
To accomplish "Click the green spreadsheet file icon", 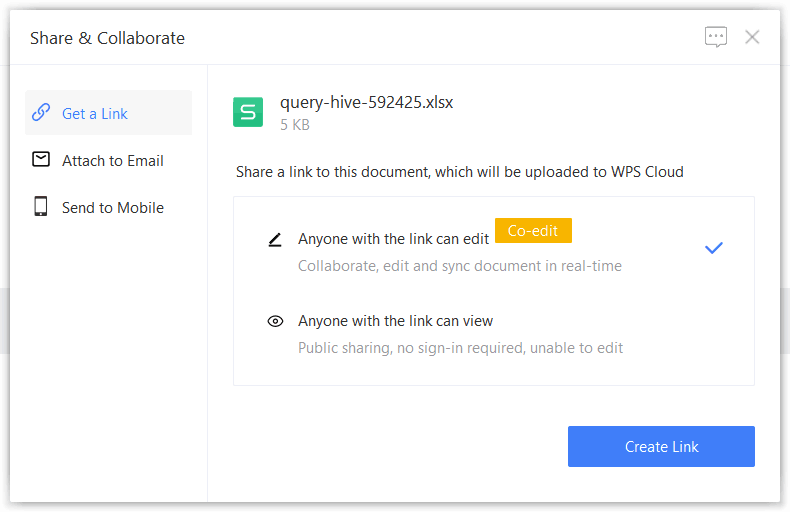I will click(x=248, y=112).
